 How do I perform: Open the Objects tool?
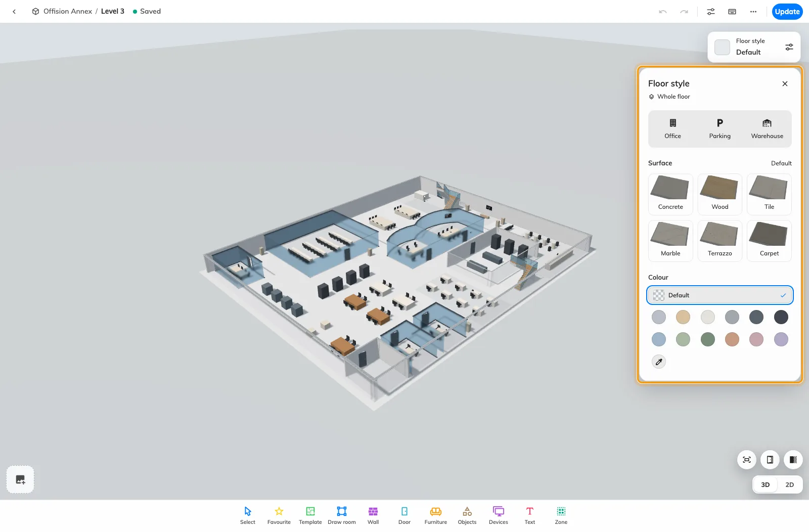click(467, 515)
